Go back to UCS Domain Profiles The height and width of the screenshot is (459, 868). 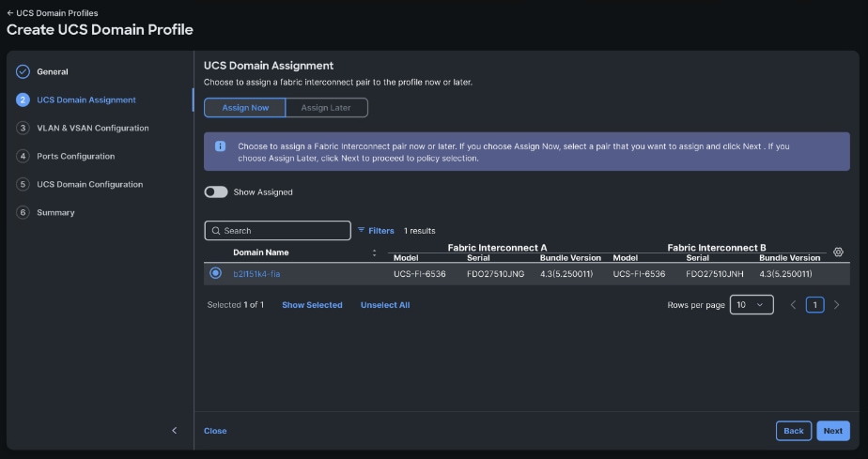[52, 13]
